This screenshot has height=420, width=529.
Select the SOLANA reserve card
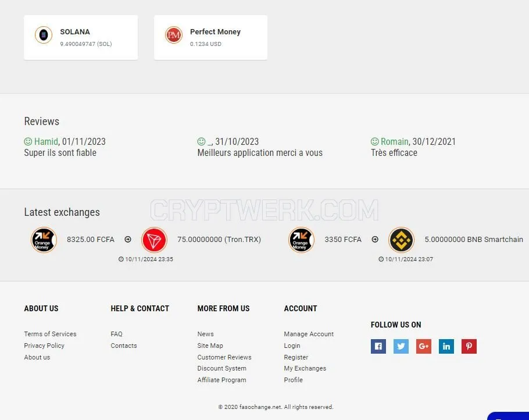81,37
